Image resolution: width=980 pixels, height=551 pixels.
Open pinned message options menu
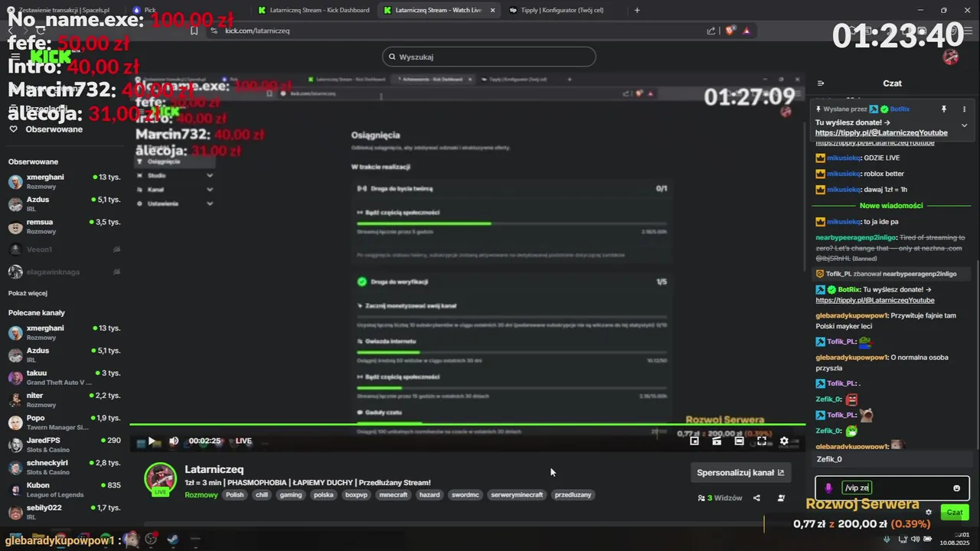tap(964, 109)
